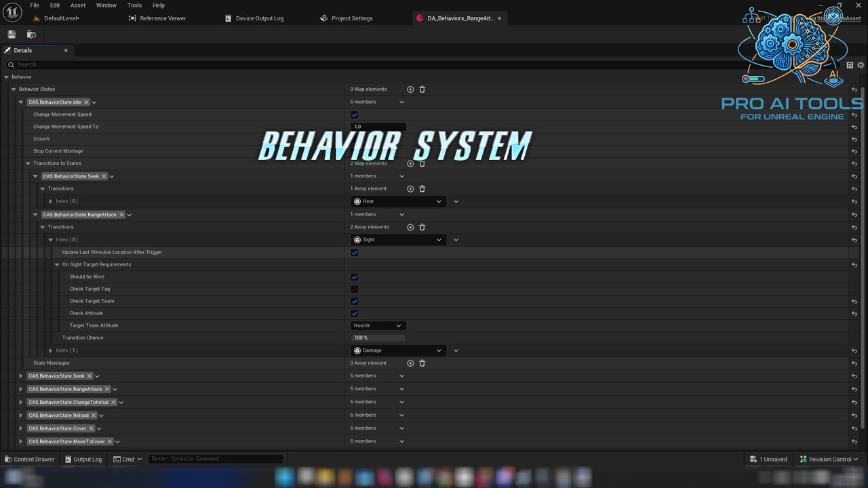Add element to the 1 Array element Transitions
868x488 pixels.
click(x=410, y=189)
